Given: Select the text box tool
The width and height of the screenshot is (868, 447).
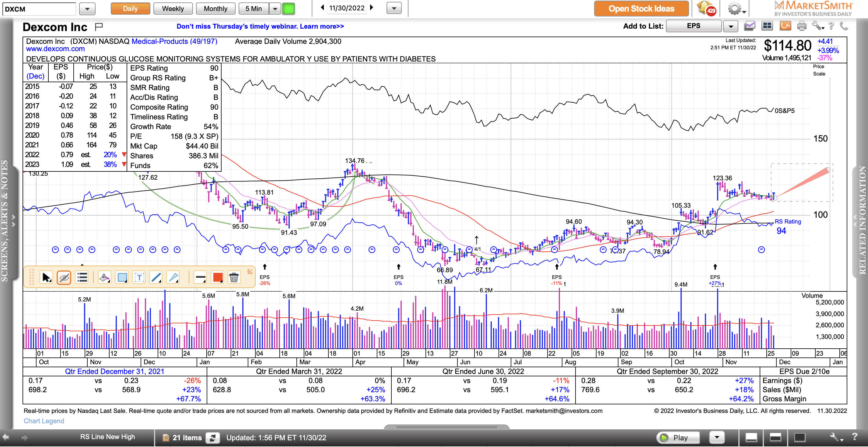Looking at the screenshot, I should click(x=139, y=277).
